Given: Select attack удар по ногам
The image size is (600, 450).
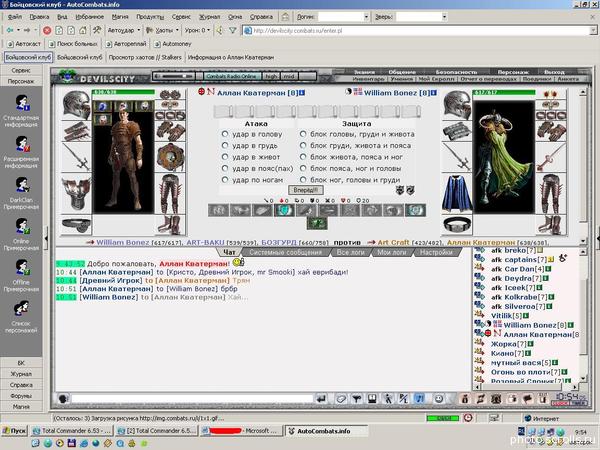Looking at the screenshot, I should click(x=225, y=179).
